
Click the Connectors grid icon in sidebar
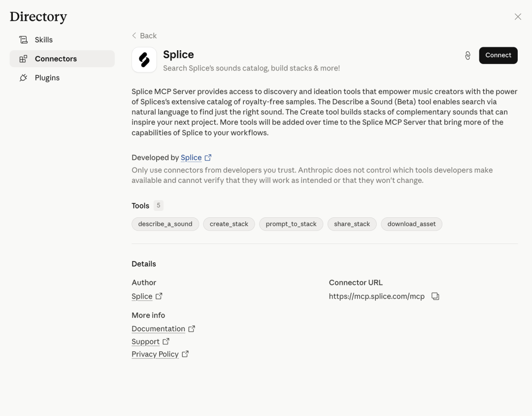pos(23,59)
